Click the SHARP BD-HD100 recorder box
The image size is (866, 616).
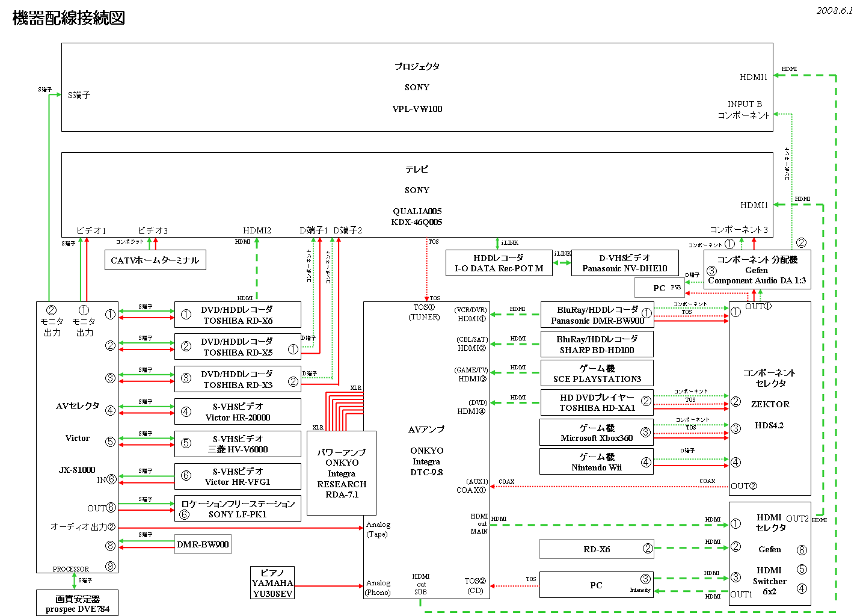[x=597, y=345]
